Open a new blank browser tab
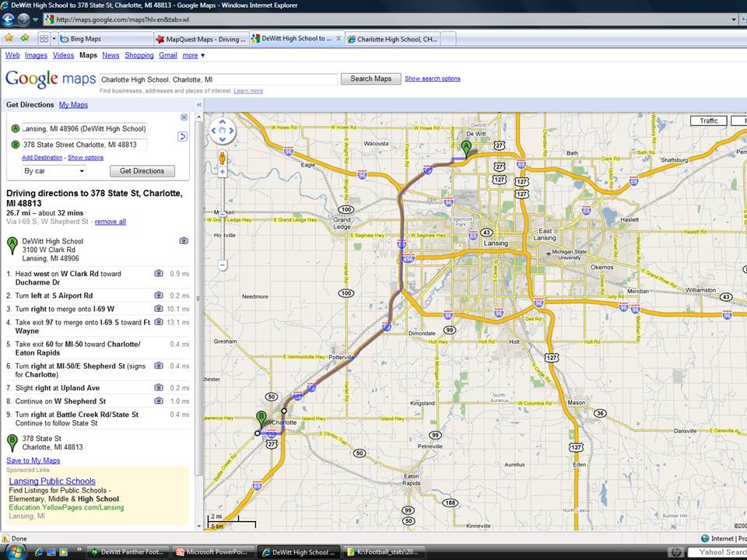This screenshot has width=747, height=560. tap(448, 39)
